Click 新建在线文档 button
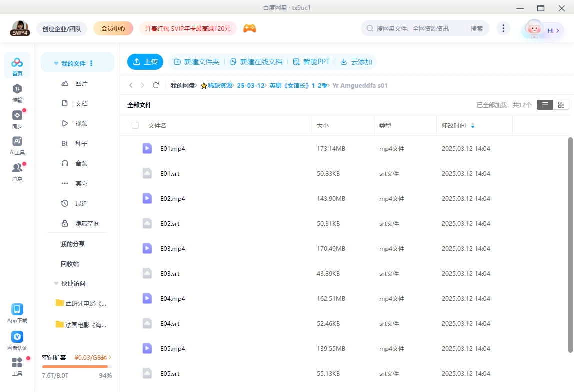Viewport: 574px width, 392px height. (x=256, y=62)
